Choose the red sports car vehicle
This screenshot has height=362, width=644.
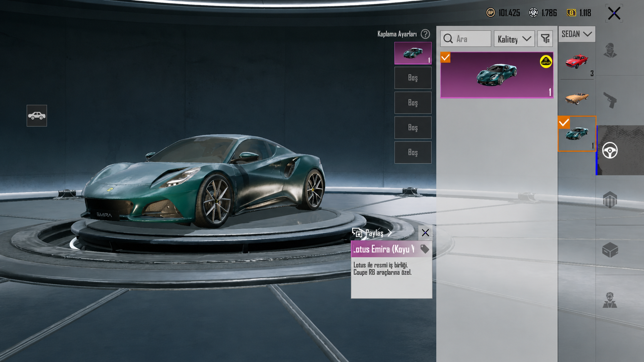[x=577, y=62]
